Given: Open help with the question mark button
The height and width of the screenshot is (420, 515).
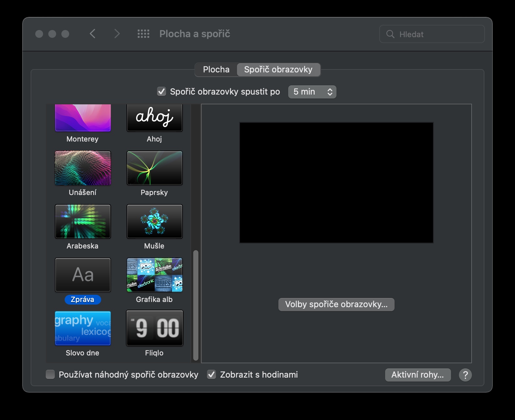Looking at the screenshot, I should [x=465, y=375].
